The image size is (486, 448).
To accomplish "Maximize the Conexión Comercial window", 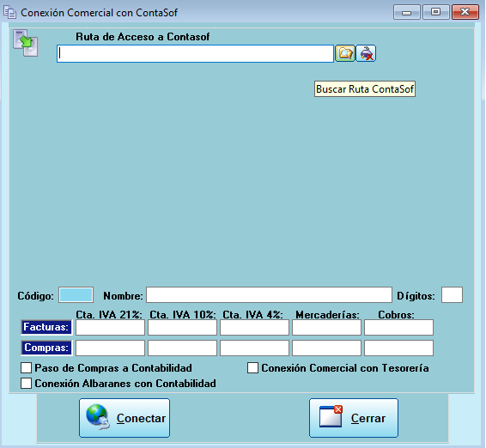I will (x=436, y=12).
